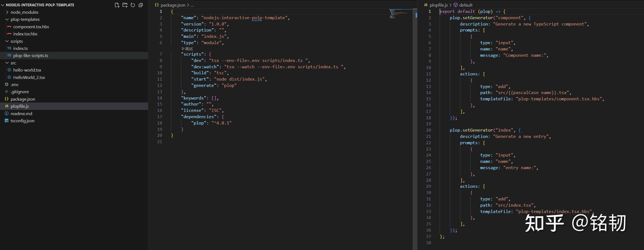Collapse the src folder

pyautogui.click(x=7, y=63)
